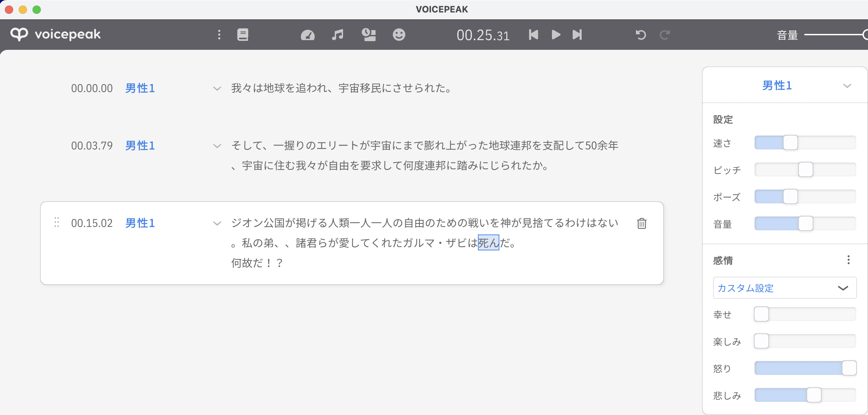Click the text line ジオン公国が掲げる人類
The height and width of the screenshot is (415, 868).
425,223
